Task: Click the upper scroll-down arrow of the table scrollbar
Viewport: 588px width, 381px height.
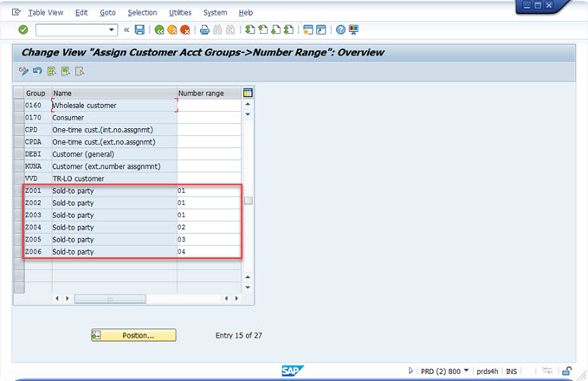Action: [x=248, y=114]
